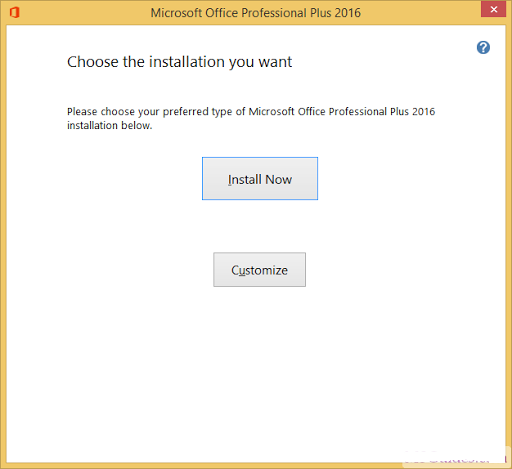
Task: Close the Office setup window
Action: 493,9
